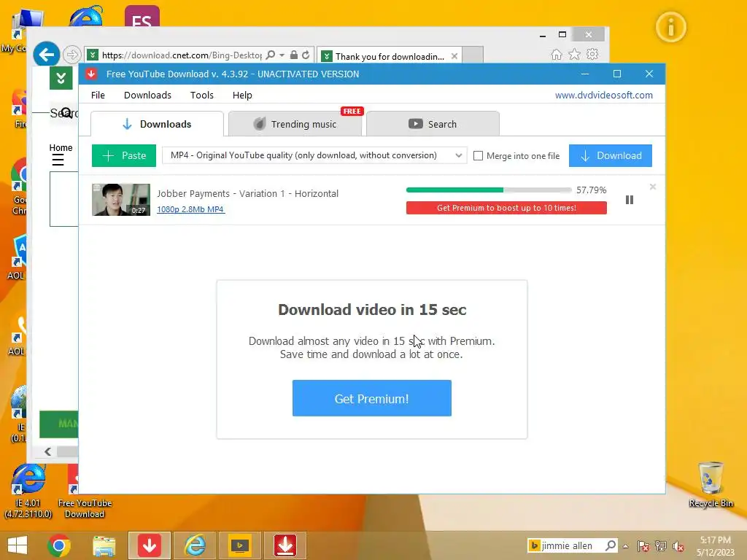The image size is (747, 560).
Task: Click the Bing search box magnifier icon
Action: (x=611, y=545)
